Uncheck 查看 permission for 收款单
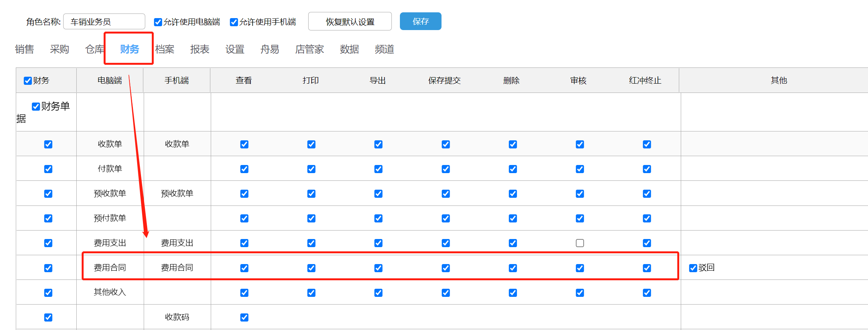 [244, 144]
